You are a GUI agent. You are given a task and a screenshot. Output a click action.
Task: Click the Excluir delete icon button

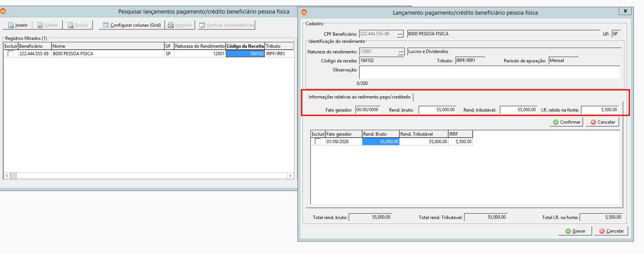(78, 25)
